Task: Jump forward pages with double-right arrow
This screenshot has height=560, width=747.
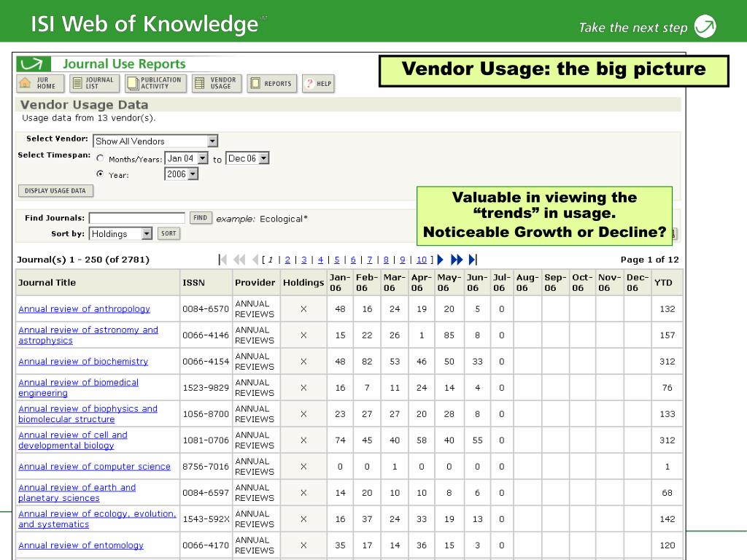Action: point(457,260)
